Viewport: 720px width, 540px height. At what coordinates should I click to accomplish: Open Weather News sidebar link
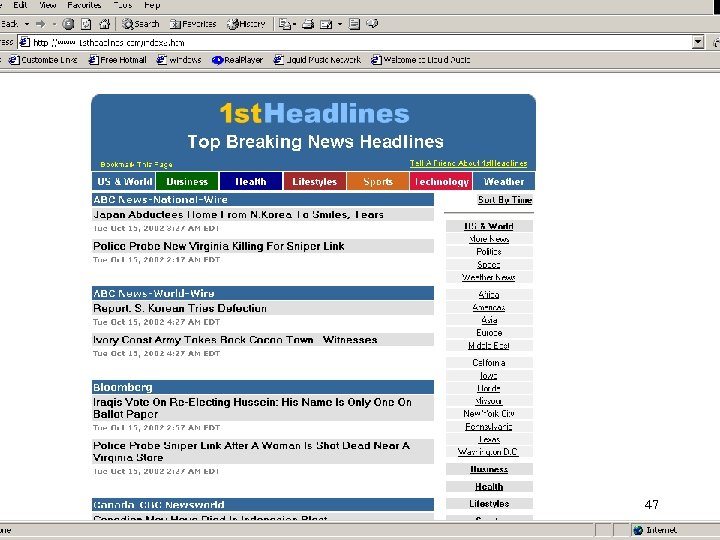(x=489, y=277)
